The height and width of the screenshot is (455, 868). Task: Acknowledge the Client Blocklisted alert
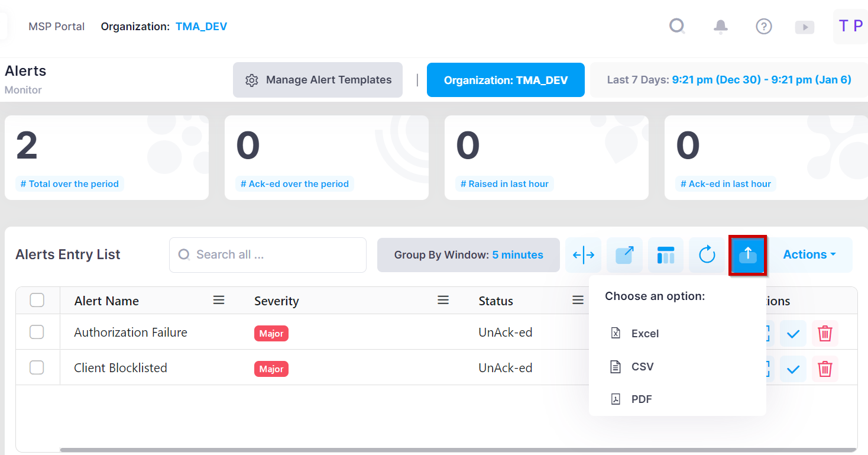coord(793,369)
